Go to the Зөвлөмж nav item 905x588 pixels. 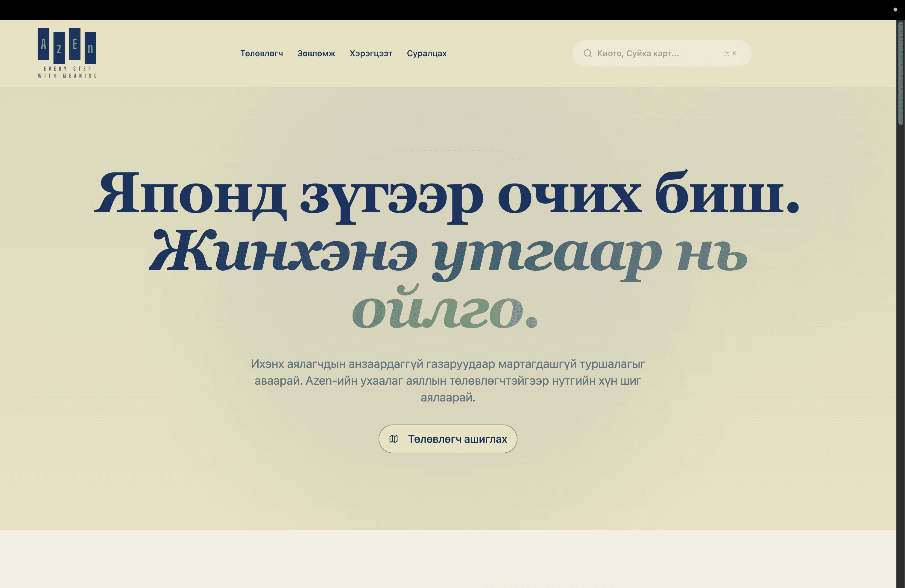pos(316,54)
